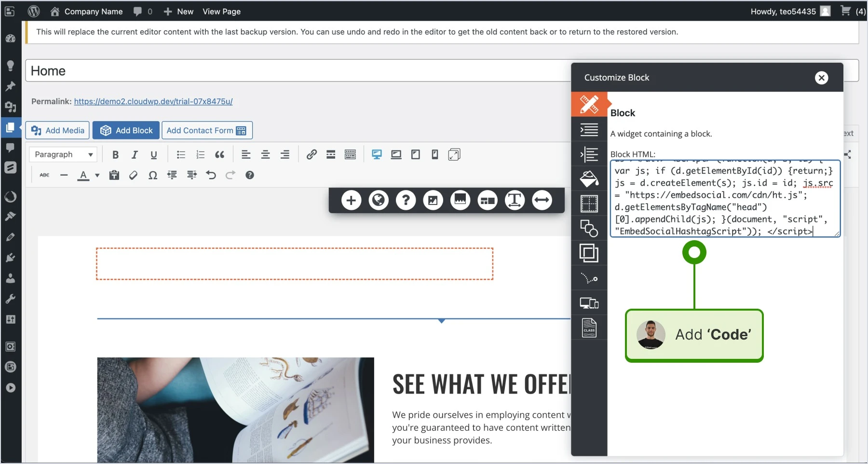Toggle bold formatting

115,154
